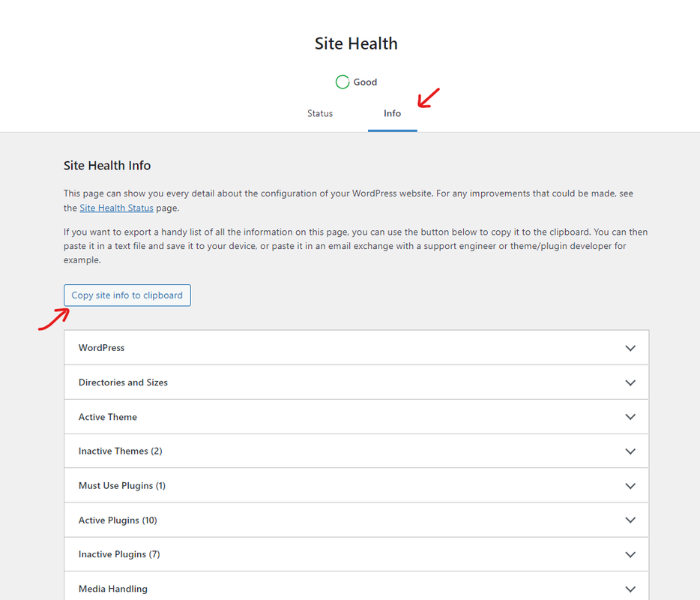Click the Media Handling title
This screenshot has height=600, width=700.
click(113, 589)
